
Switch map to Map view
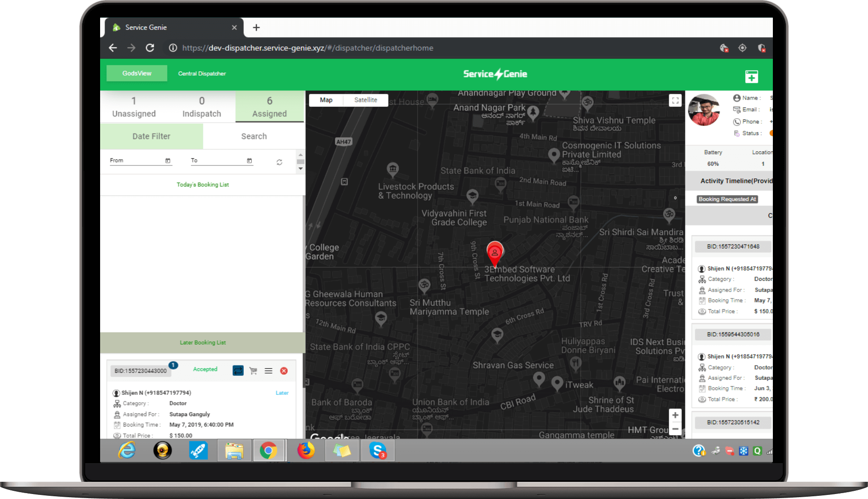[326, 100]
